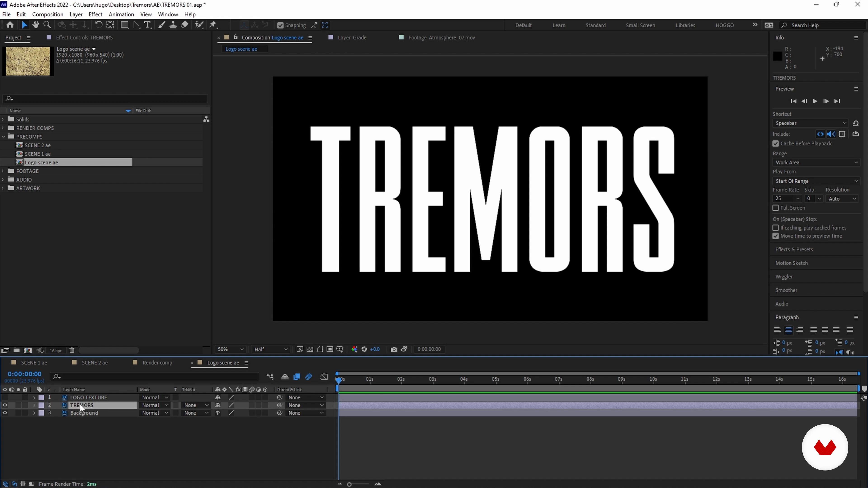This screenshot has width=868, height=488.
Task: Select the Hand tool
Action: pos(35,25)
